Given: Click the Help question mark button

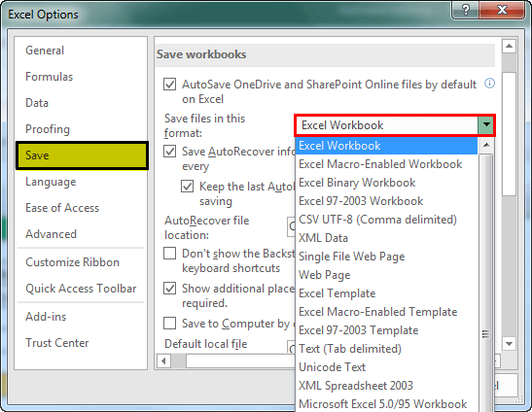Looking at the screenshot, I should pyautogui.click(x=466, y=10).
